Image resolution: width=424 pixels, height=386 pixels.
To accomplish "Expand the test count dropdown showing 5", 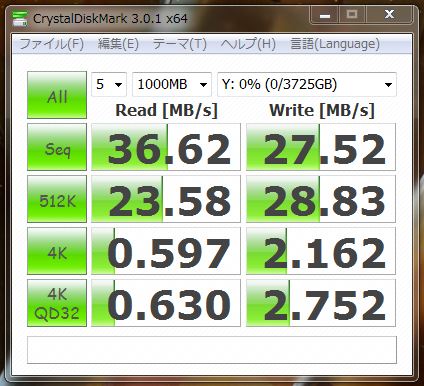I will coord(109,84).
